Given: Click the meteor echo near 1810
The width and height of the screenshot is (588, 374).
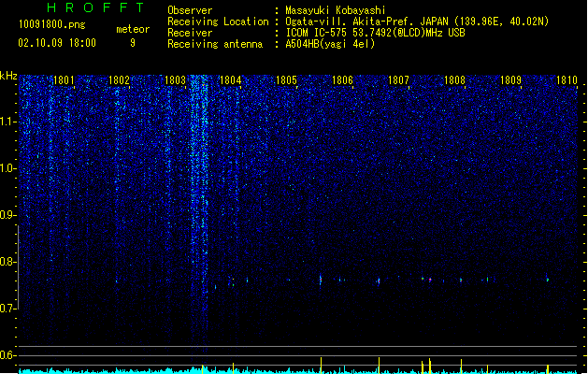Looking at the screenshot, I should [548, 279].
